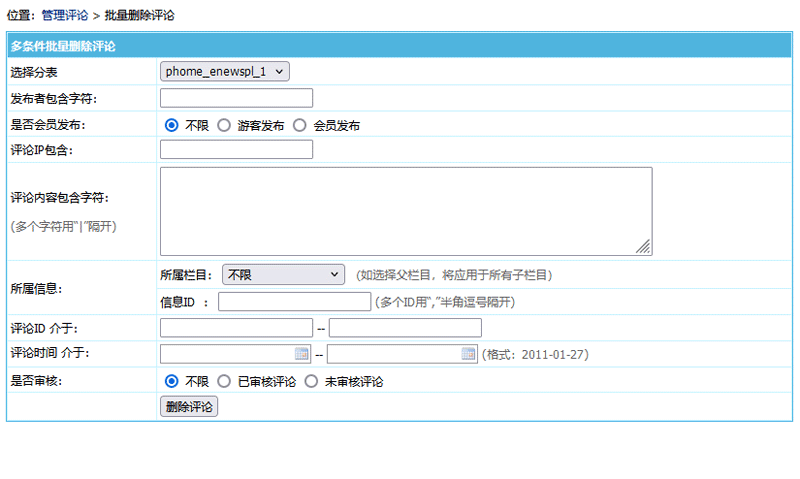Select 已审核评论 radio option
Screen dimensions: 800x479
(x=224, y=381)
